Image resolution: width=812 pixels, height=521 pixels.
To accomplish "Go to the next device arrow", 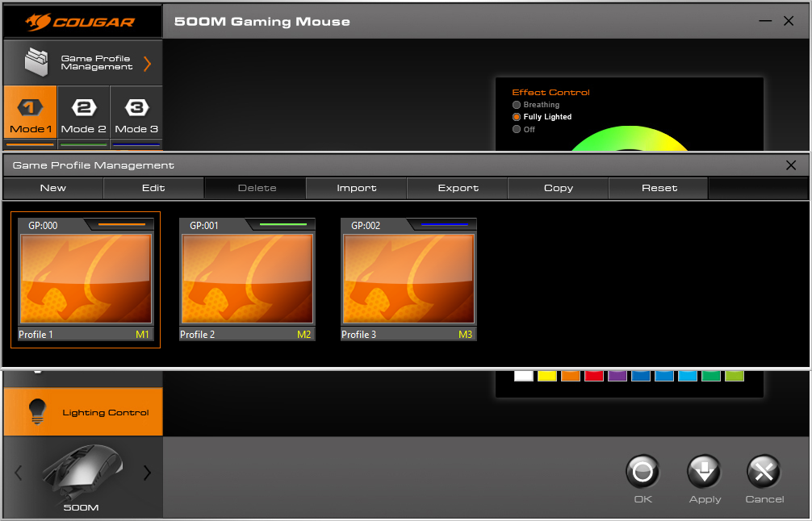I will tap(147, 473).
